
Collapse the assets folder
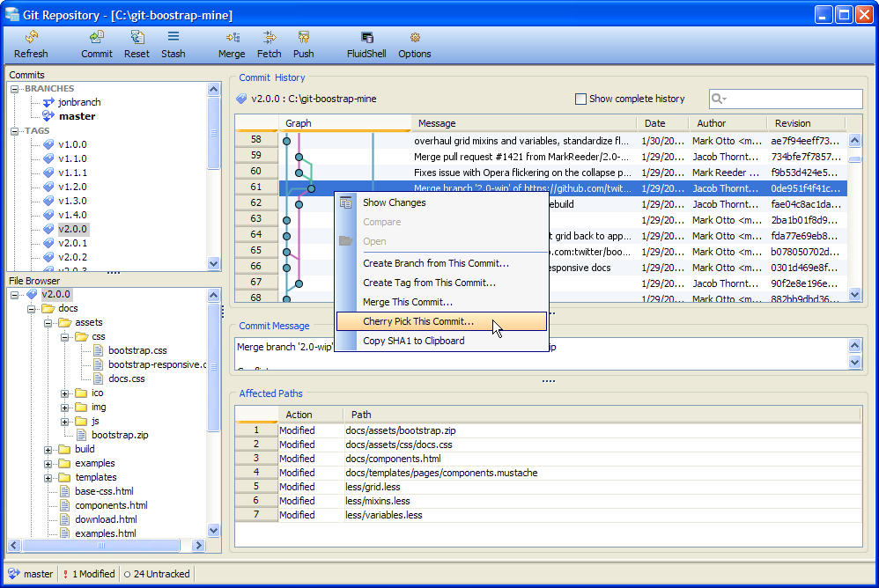pyautogui.click(x=48, y=322)
